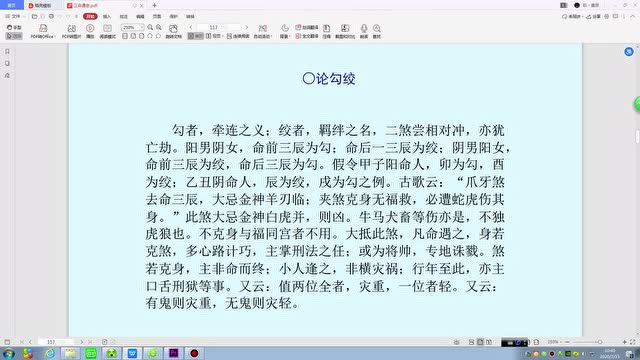Toggle single page view
The image size is (640, 360).
(x=196, y=36)
